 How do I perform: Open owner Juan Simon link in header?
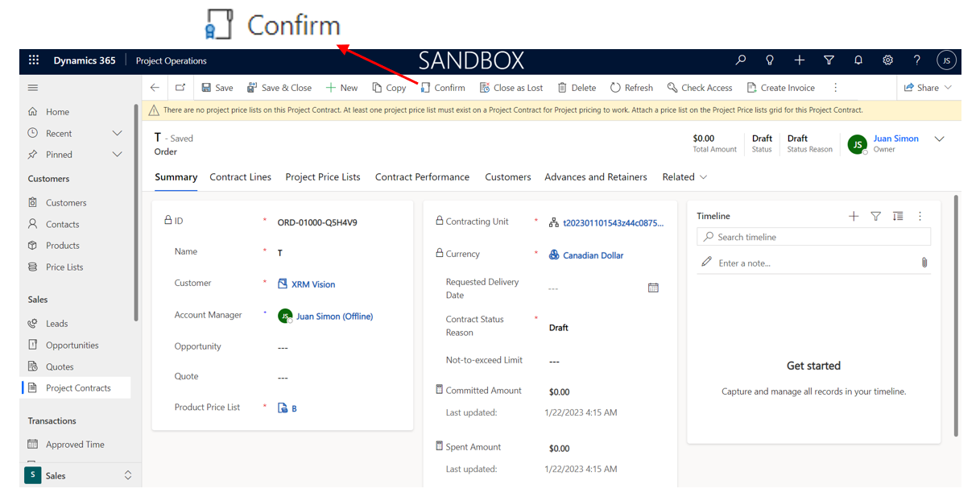point(896,139)
